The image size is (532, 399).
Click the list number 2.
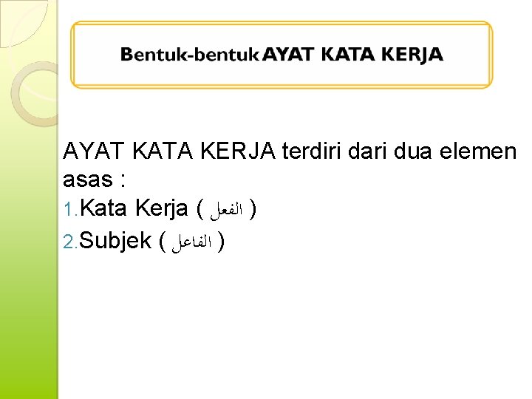pyautogui.click(x=70, y=242)
